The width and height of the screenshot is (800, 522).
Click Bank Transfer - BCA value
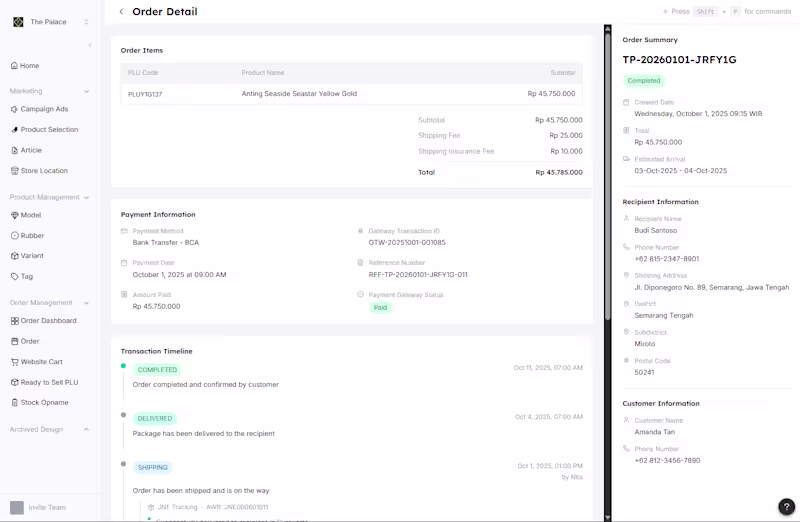coord(166,242)
